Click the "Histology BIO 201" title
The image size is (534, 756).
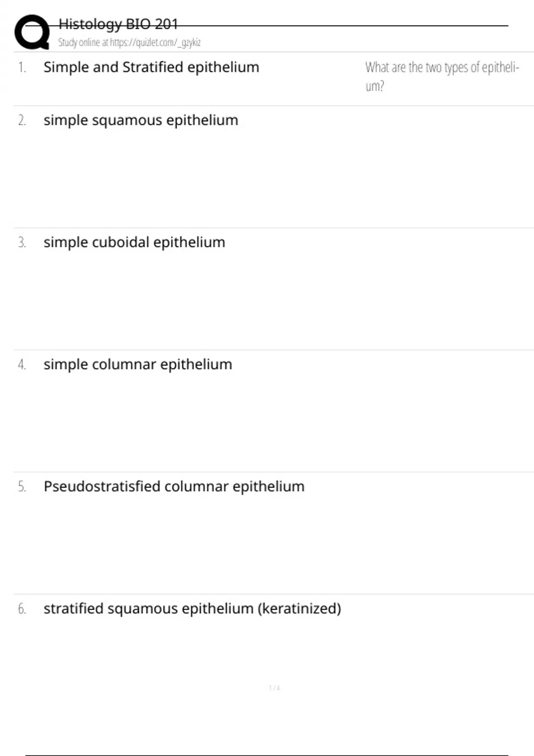118,24
